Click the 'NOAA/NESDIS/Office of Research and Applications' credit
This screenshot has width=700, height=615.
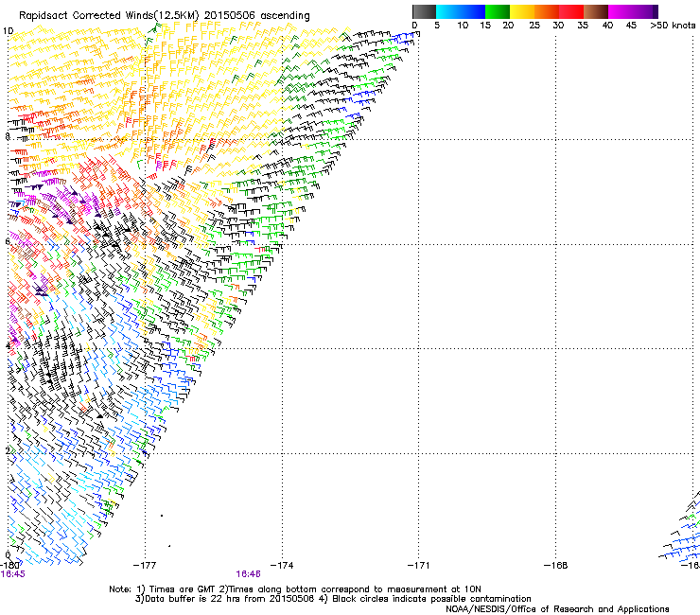click(557, 609)
